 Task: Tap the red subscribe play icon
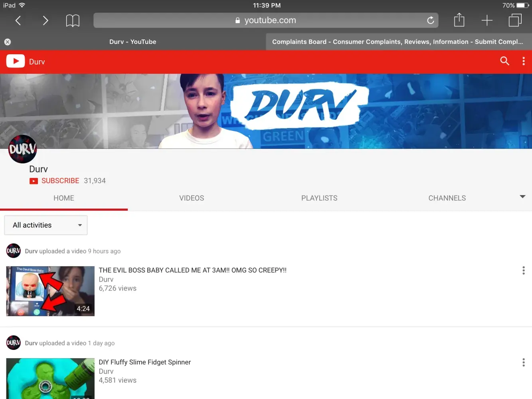[x=34, y=181]
